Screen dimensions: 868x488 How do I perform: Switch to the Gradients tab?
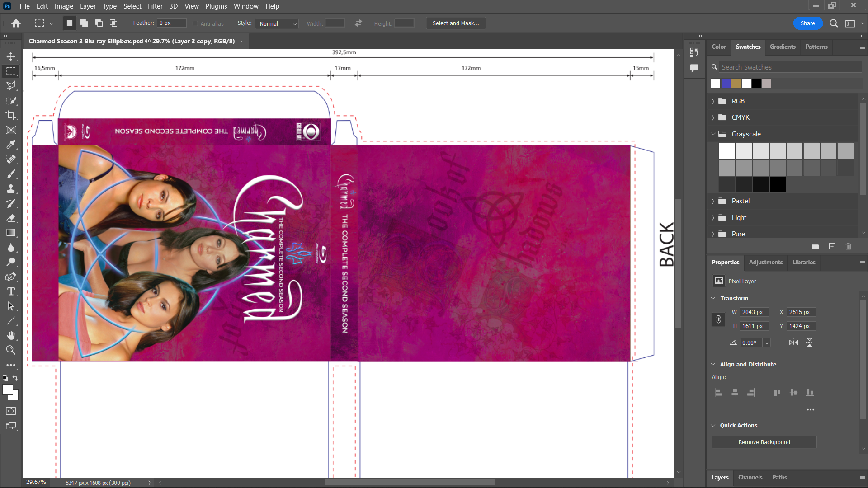[783, 47]
